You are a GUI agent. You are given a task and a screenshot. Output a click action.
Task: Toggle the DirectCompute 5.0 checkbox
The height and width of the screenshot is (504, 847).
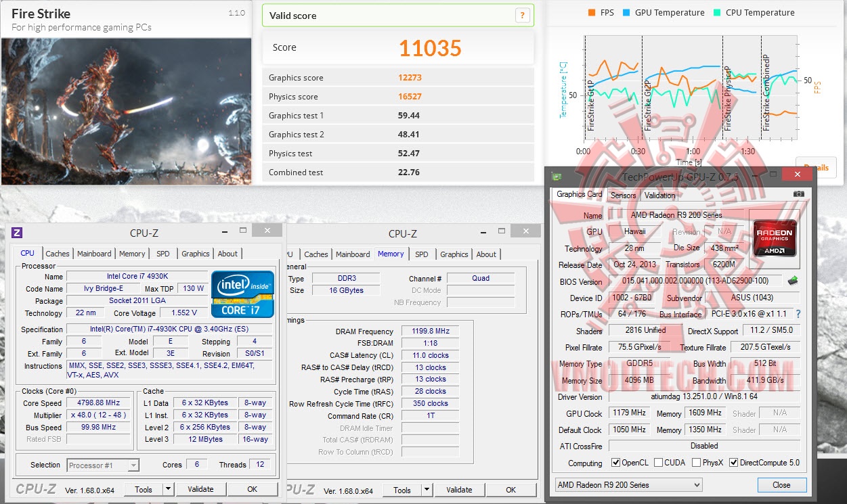734,463
